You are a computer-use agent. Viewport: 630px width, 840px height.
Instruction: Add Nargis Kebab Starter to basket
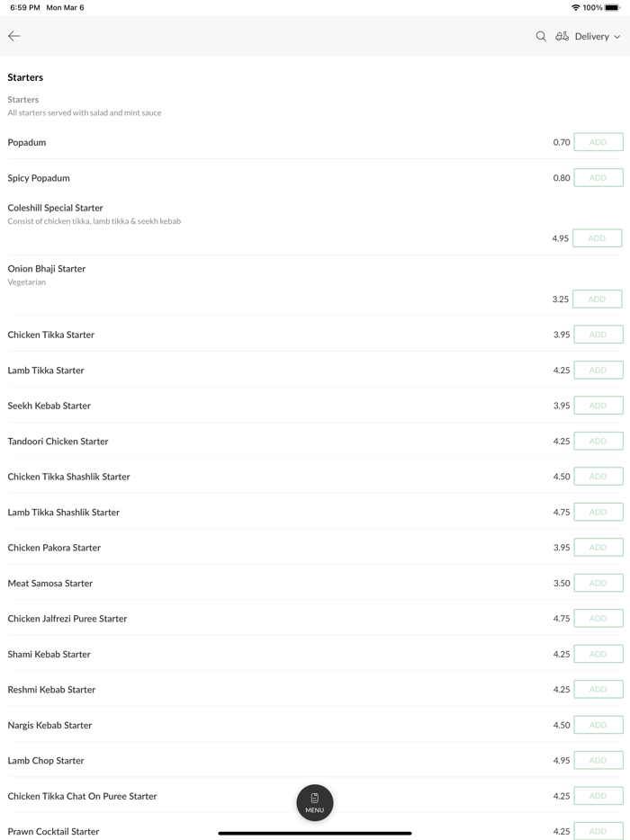coord(598,725)
